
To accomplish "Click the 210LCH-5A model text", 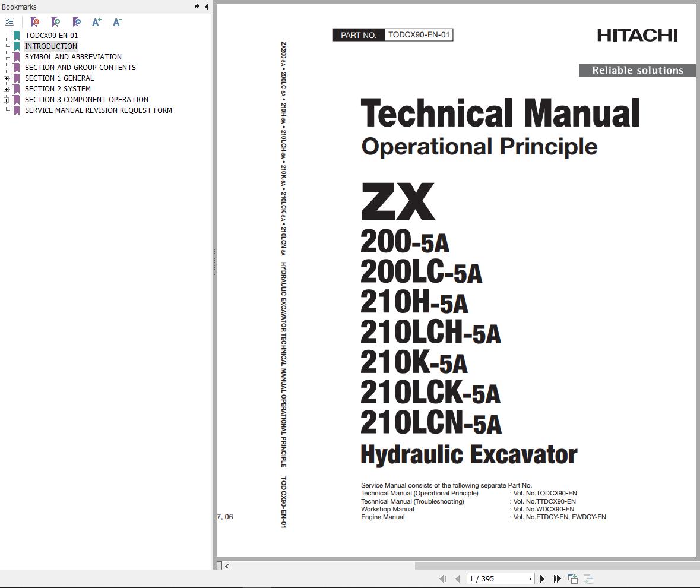I will coord(431,332).
